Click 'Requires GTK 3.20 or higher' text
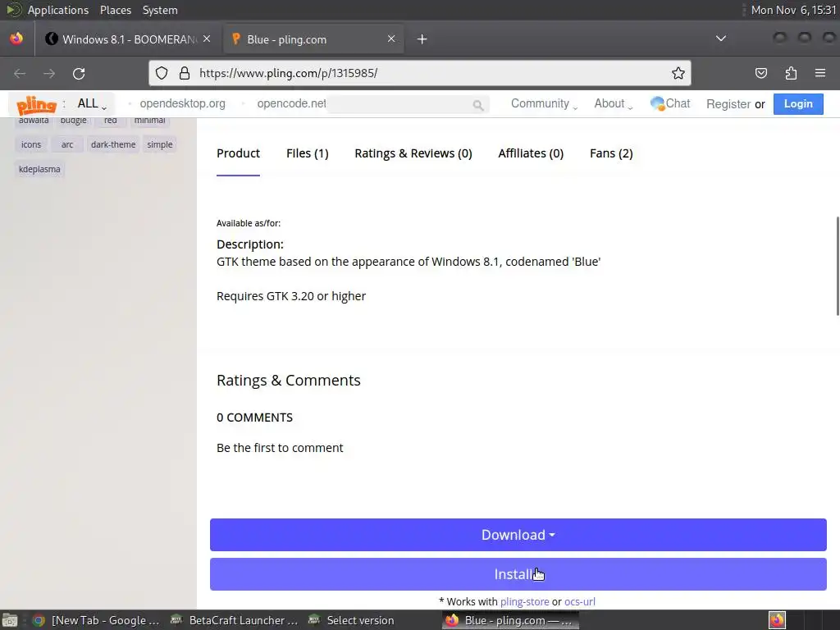840x630 pixels. [x=291, y=296]
